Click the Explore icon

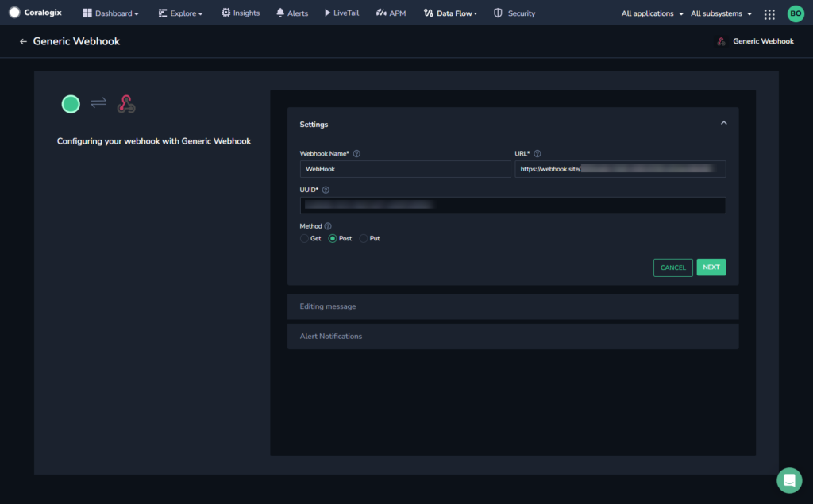coord(162,13)
